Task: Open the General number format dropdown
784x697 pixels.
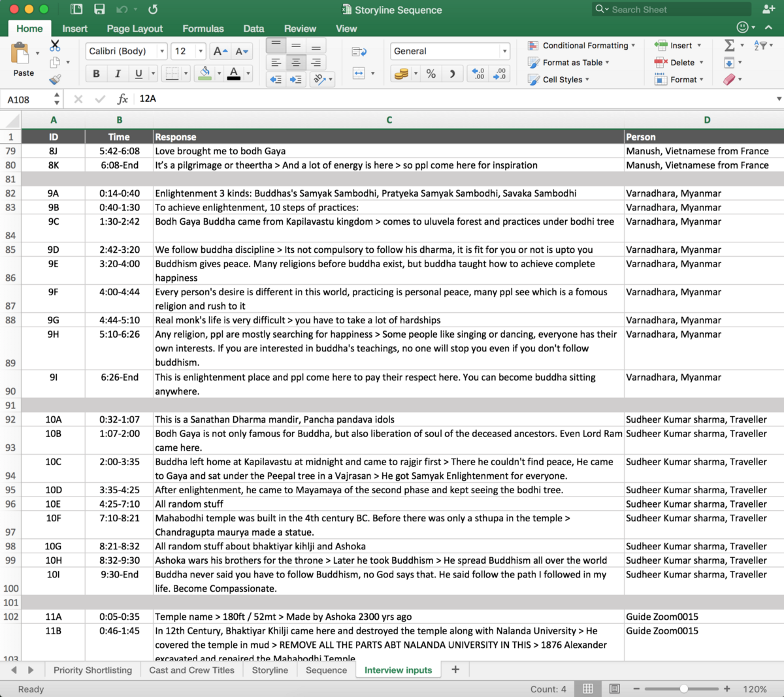Action: [449, 51]
